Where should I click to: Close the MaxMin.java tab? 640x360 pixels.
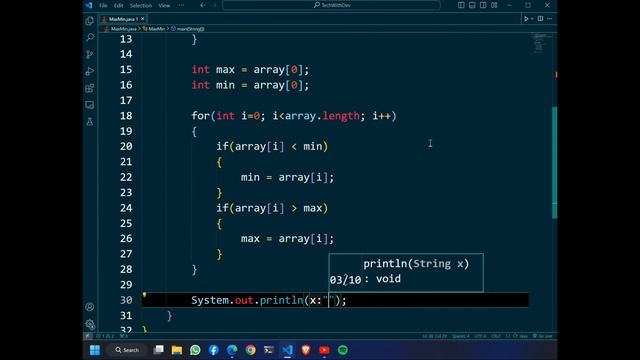[x=142, y=19]
